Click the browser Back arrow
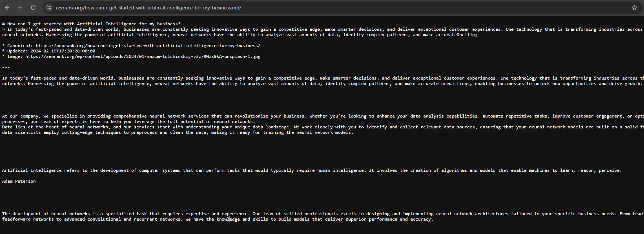Screen dimensions: 644x234 point(7,8)
